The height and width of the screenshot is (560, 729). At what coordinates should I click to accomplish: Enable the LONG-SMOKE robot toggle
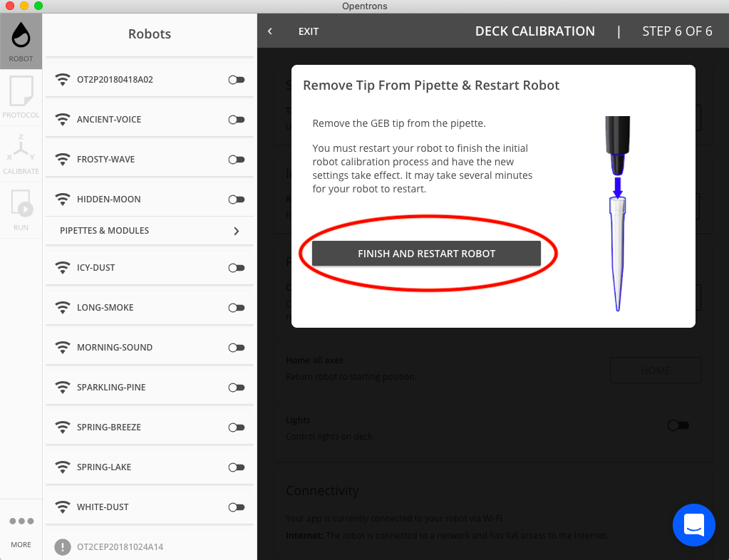click(237, 308)
